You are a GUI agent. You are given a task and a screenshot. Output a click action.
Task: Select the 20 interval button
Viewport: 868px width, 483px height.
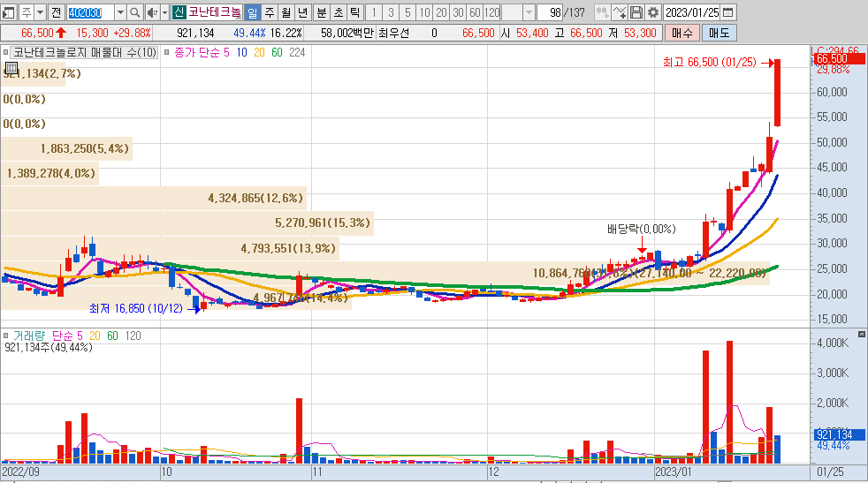441,12
